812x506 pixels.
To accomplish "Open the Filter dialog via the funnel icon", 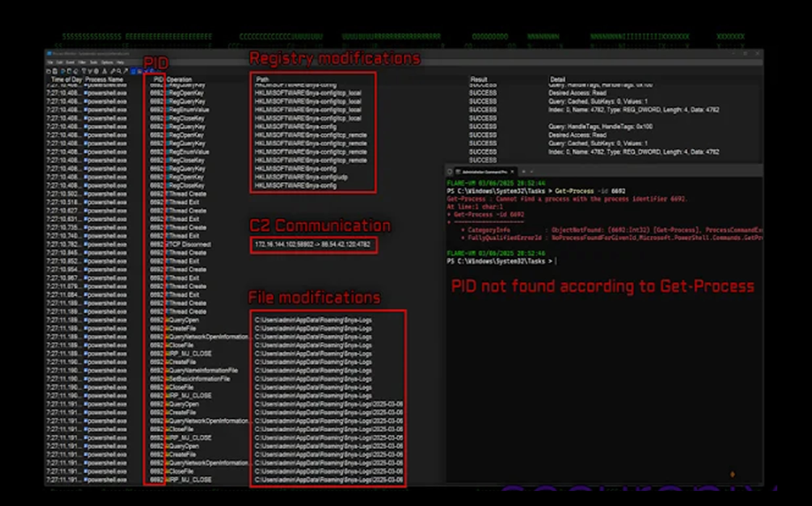I will [x=84, y=71].
